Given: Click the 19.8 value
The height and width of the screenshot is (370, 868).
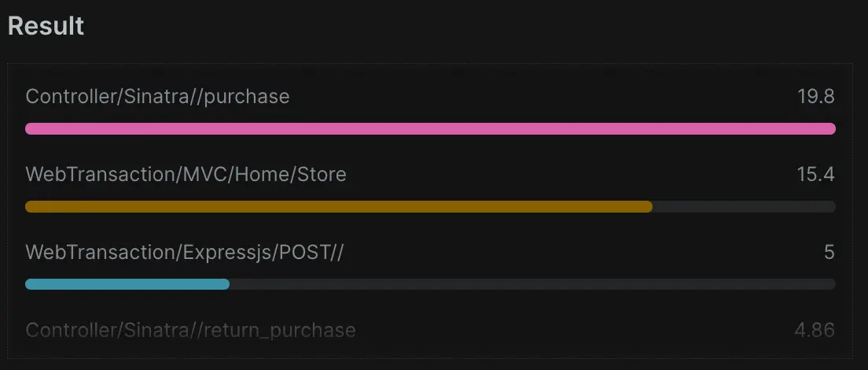Looking at the screenshot, I should 815,97.
